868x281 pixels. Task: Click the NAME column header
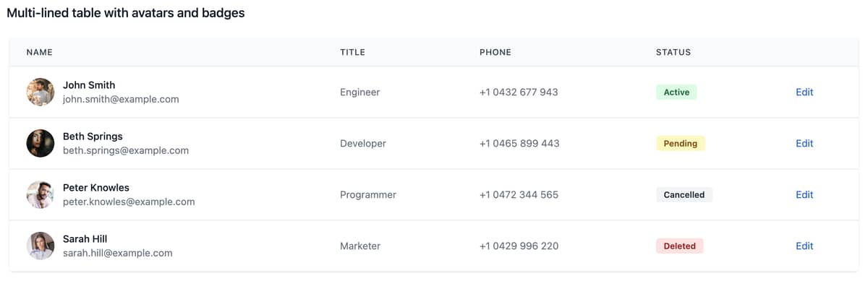click(40, 52)
